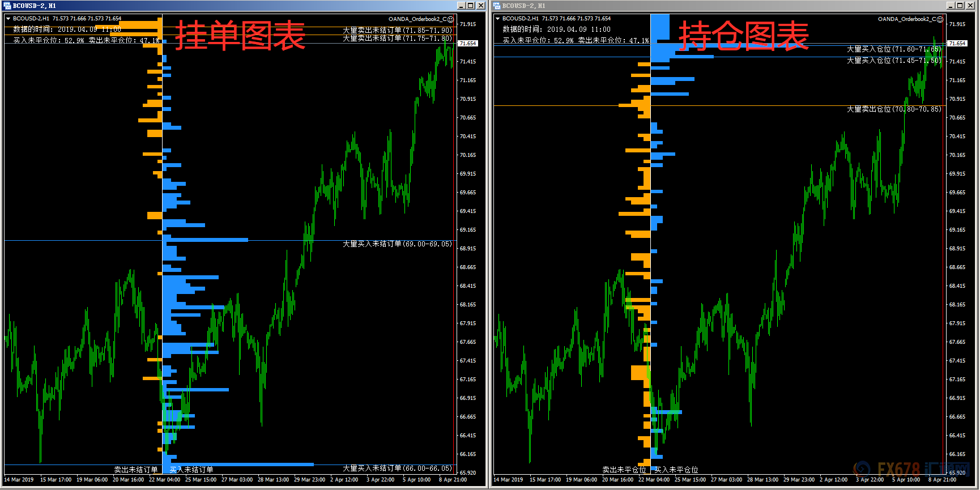Close the right BCOUSD-2, H1 chart window
This screenshot has height=490, width=980.
(x=970, y=6)
